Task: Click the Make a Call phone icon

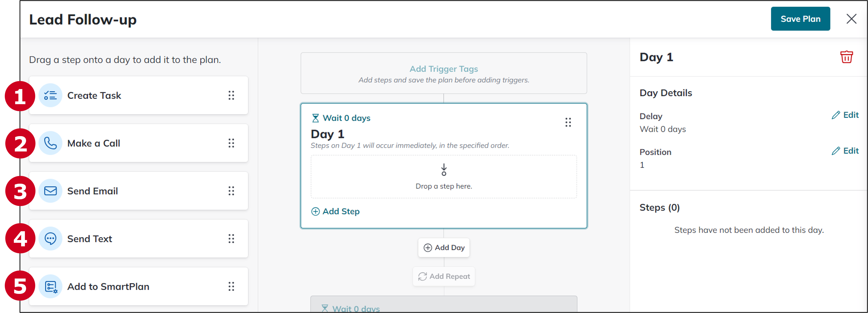Action: point(51,143)
